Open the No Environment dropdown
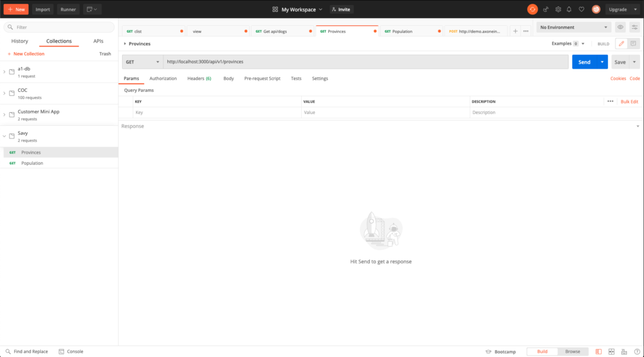The height and width of the screenshot is (357, 644). coord(574,28)
